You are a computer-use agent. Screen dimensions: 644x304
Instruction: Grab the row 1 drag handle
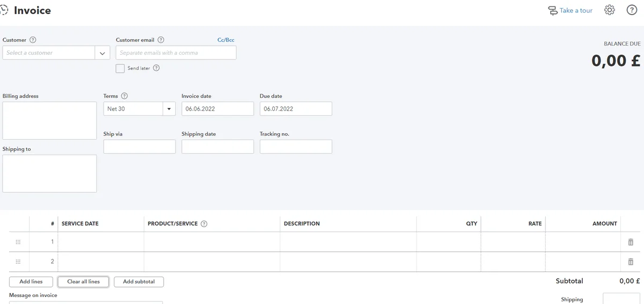pyautogui.click(x=18, y=242)
